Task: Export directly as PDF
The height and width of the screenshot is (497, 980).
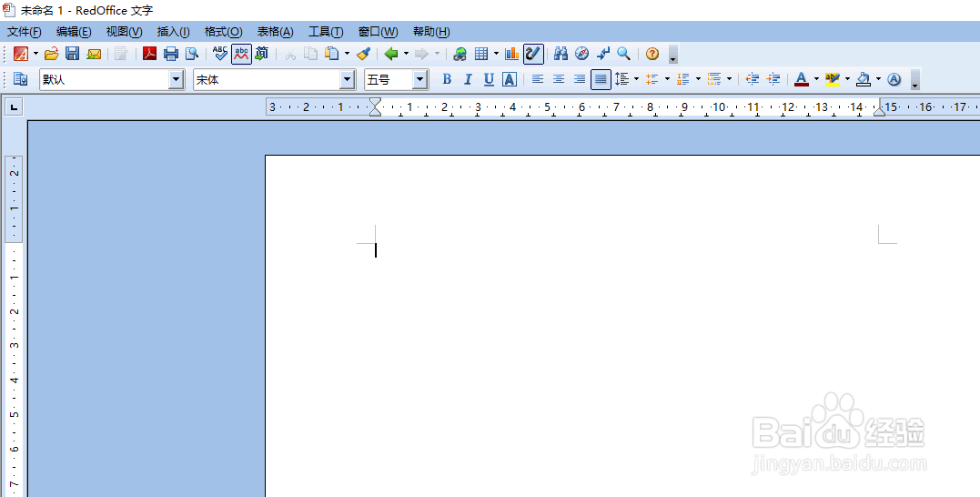Action: tap(149, 54)
